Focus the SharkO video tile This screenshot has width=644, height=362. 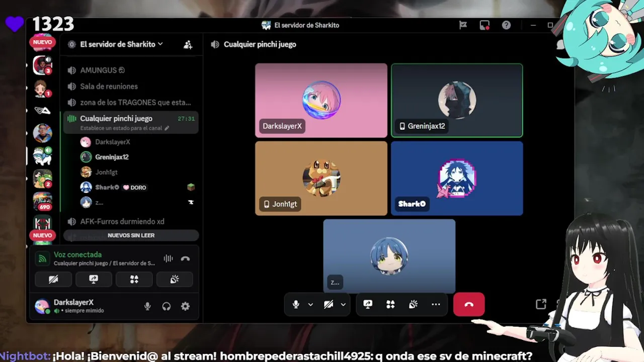coord(457,178)
